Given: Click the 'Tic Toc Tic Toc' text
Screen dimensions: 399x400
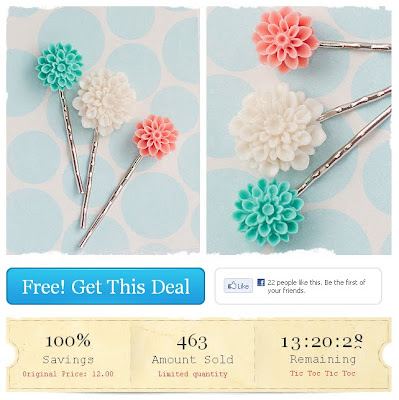Looking at the screenshot, I should tap(322, 373).
